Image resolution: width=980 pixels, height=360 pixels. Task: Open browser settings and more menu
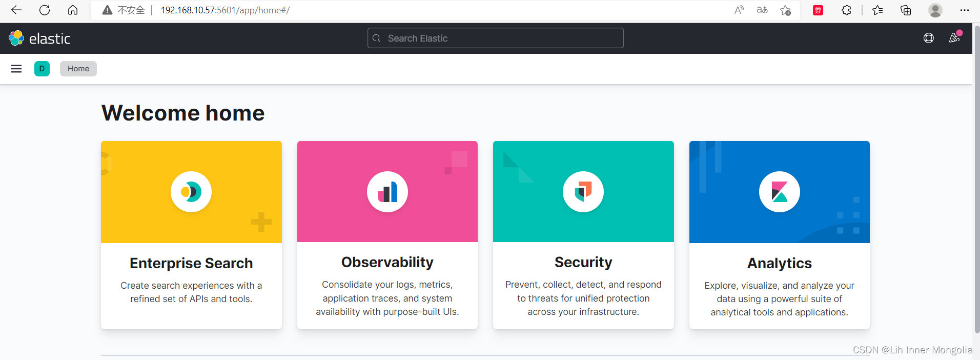(x=964, y=10)
